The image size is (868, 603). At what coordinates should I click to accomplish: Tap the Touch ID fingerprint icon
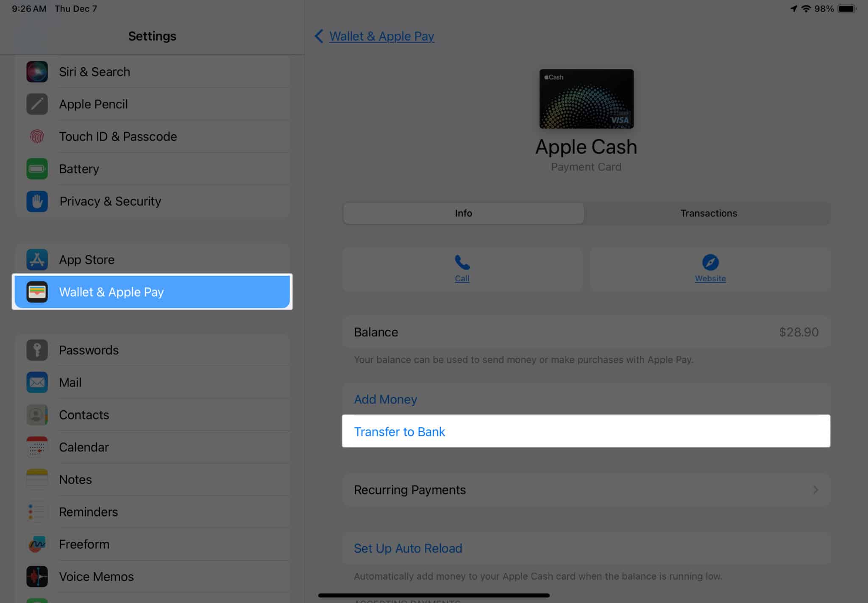[37, 136]
